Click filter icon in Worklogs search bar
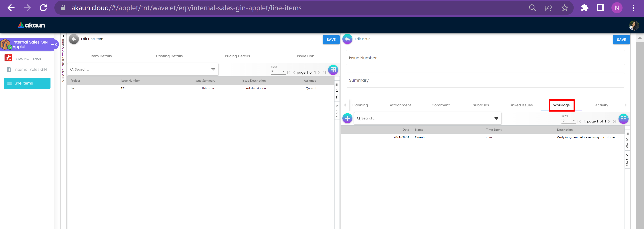This screenshot has width=644, height=229. 496,119
